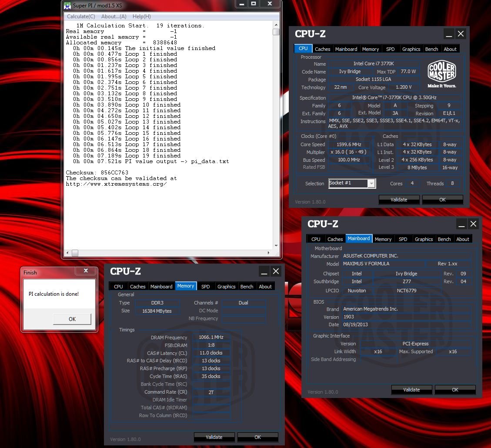Screen dimensions: 491x448
Task: Click the '1599.6 MHz' core speed value
Action: pyautogui.click(x=349, y=144)
